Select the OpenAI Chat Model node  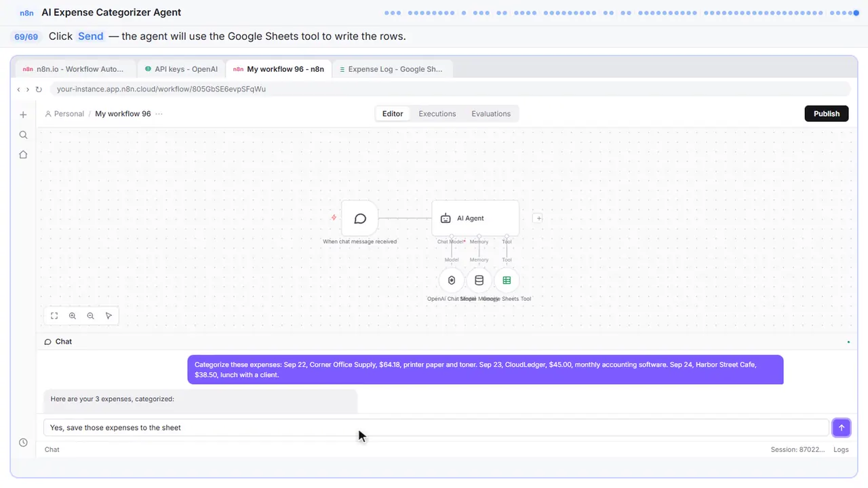[x=452, y=281]
